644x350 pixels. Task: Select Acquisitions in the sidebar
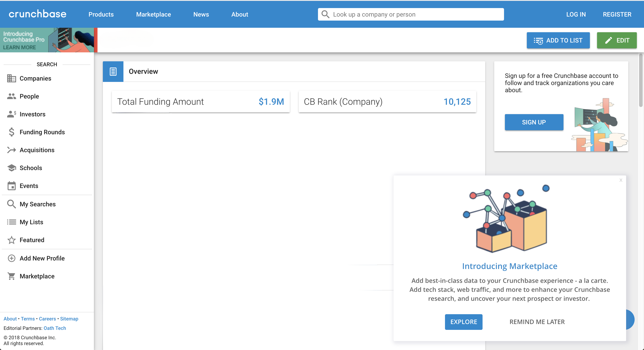[x=37, y=150]
